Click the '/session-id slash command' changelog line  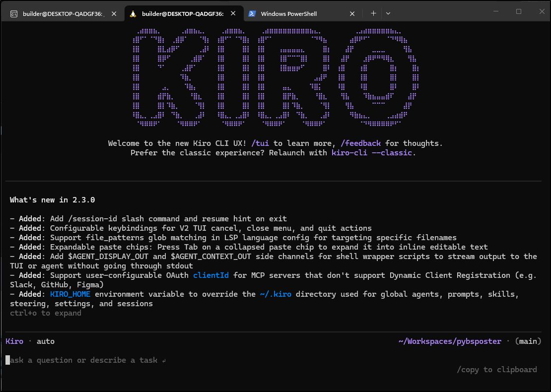click(148, 218)
